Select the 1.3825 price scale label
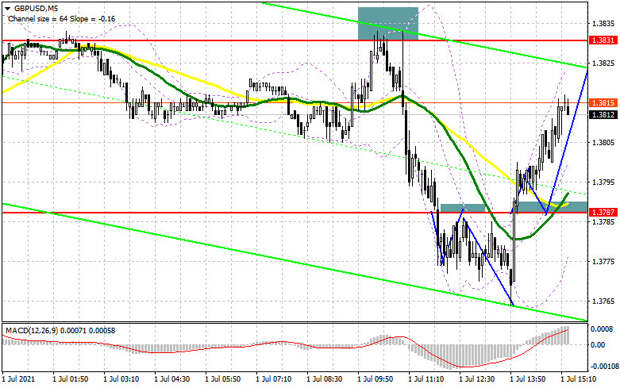The height and width of the screenshot is (388, 620). coord(603,63)
